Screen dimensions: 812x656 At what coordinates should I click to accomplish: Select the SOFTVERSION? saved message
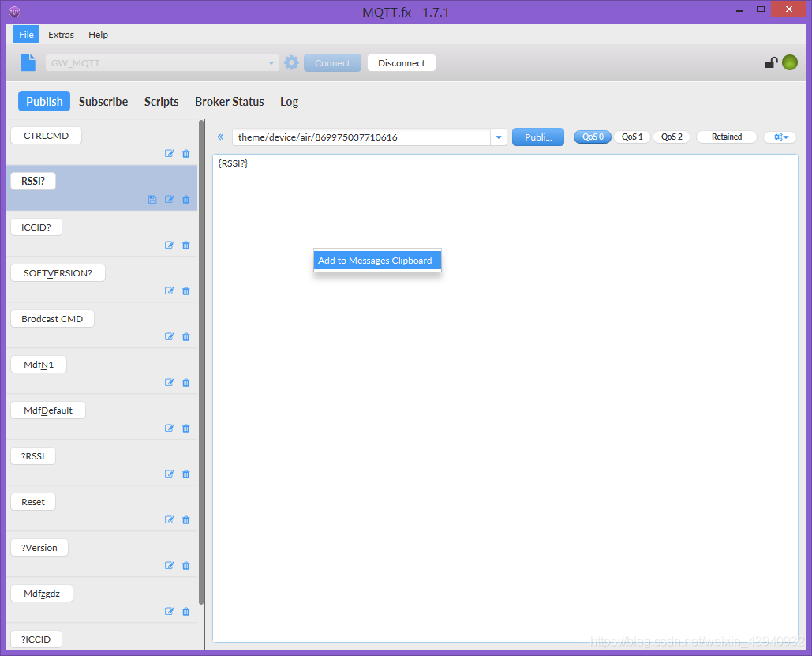pos(58,273)
